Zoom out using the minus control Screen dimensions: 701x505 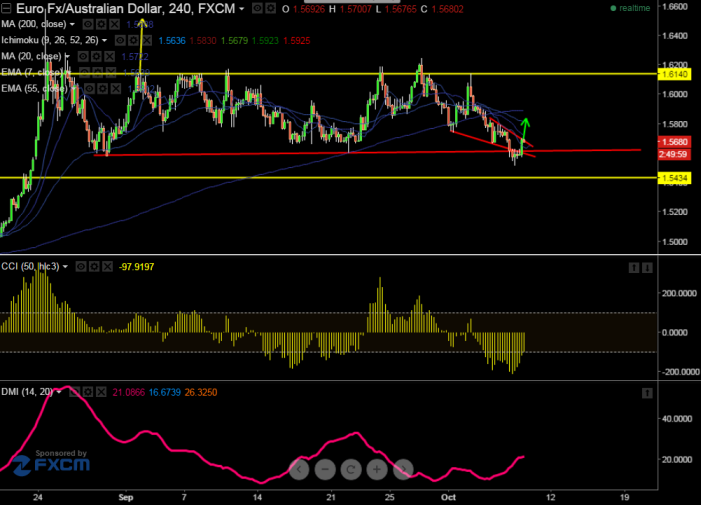(325, 469)
